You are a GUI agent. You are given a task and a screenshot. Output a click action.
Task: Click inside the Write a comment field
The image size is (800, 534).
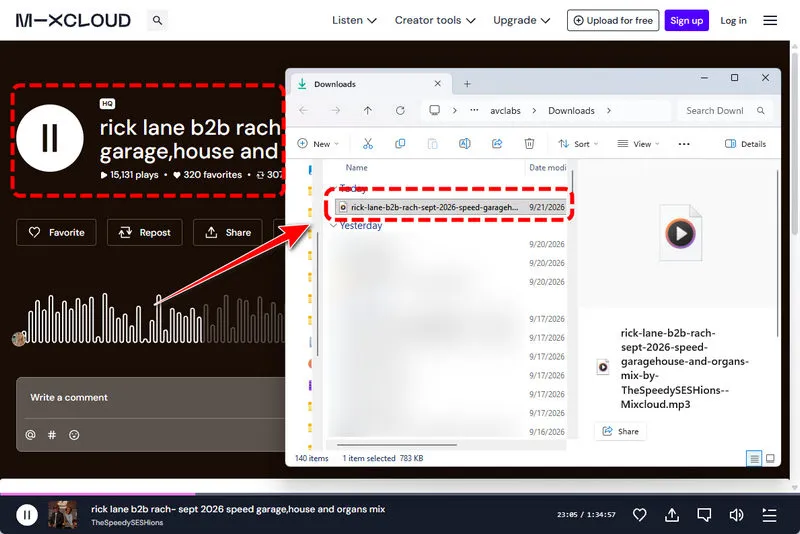pos(153,397)
